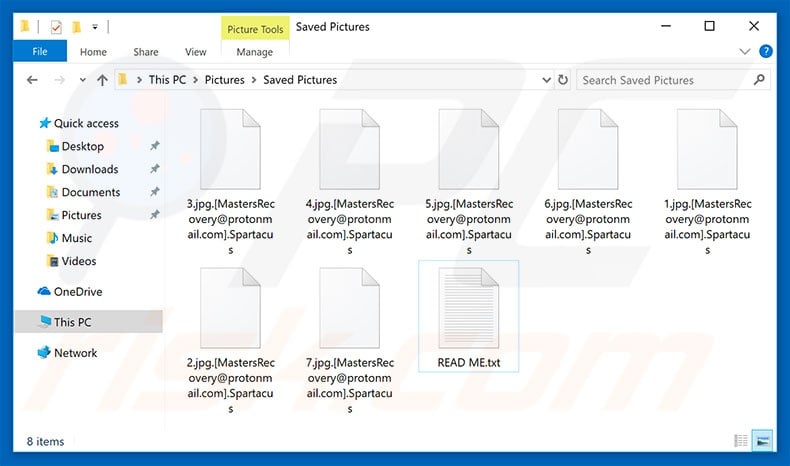Expand the chevron after Pictures breadcrumb
The image size is (790, 466).
[x=253, y=80]
